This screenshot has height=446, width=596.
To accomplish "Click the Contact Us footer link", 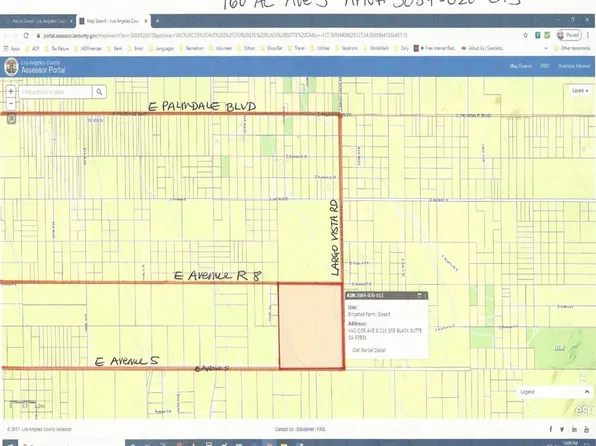I will pos(284,429).
